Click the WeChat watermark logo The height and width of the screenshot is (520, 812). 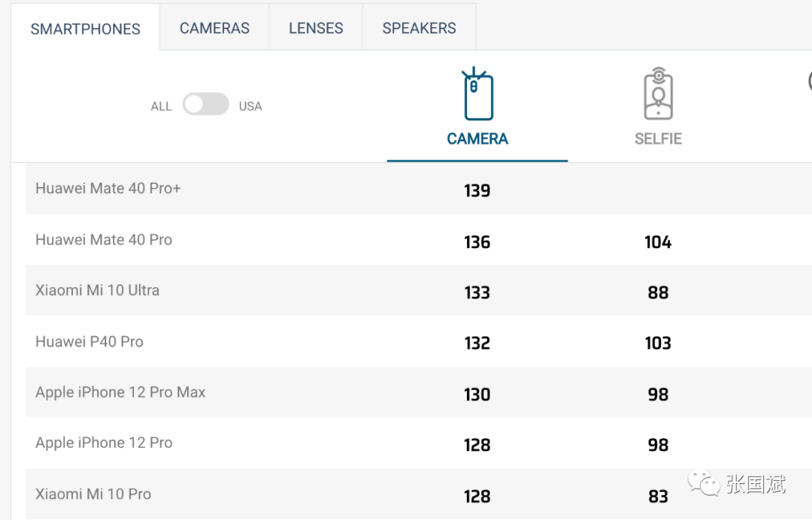coord(704,484)
